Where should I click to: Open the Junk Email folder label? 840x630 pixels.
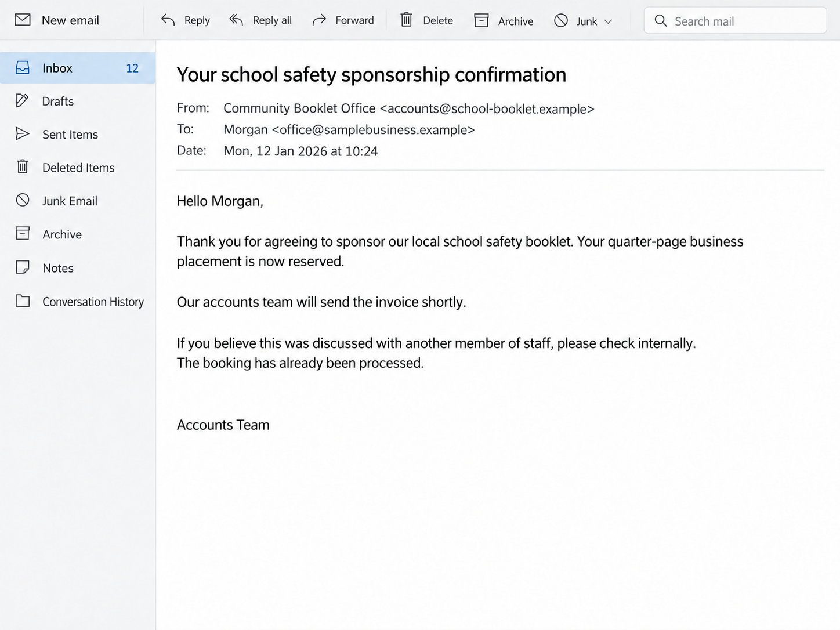point(70,201)
